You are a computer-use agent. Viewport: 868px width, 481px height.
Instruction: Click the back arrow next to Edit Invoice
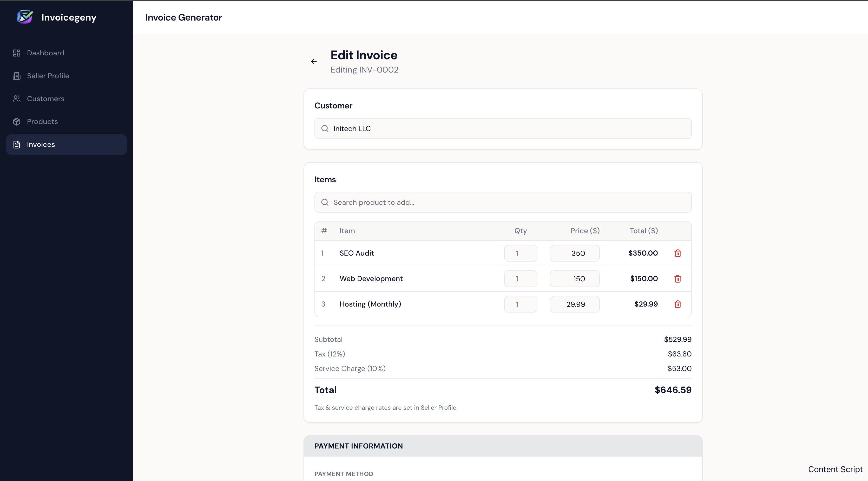[x=314, y=61]
